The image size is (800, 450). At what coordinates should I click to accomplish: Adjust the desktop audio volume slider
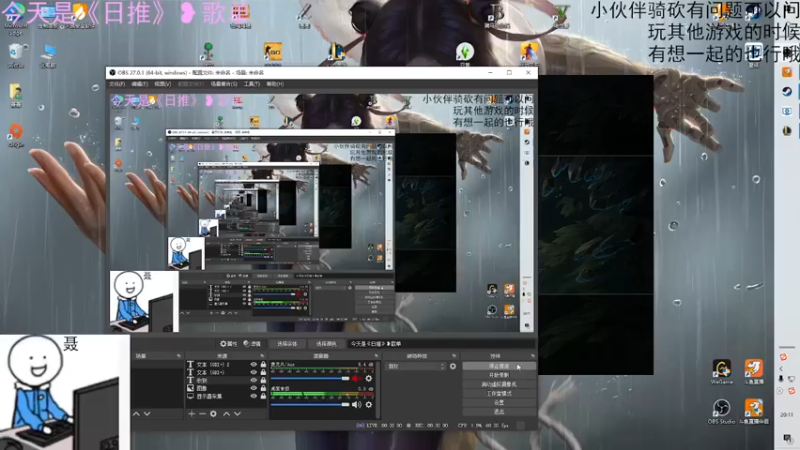[x=310, y=405]
